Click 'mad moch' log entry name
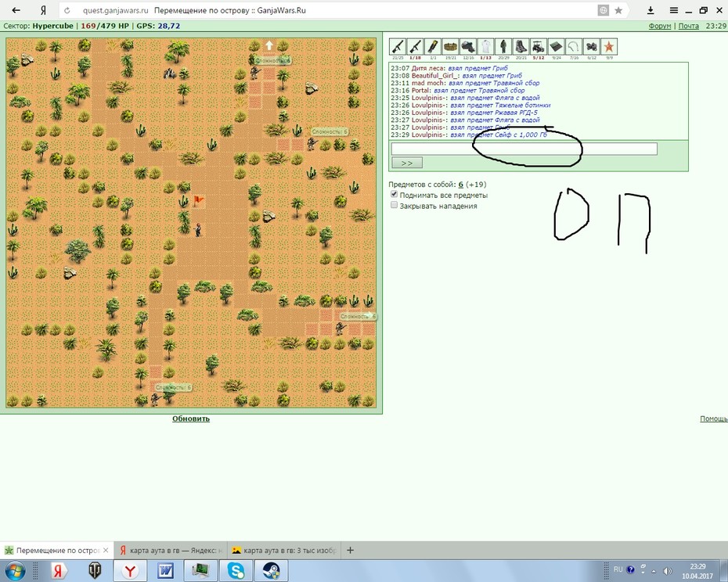The height and width of the screenshot is (582, 728). pos(428,83)
